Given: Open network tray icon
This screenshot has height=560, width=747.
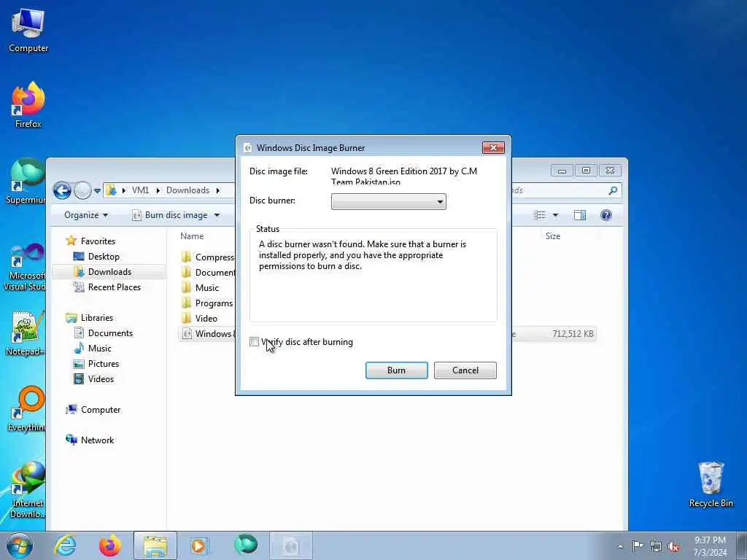Looking at the screenshot, I should tap(656, 546).
